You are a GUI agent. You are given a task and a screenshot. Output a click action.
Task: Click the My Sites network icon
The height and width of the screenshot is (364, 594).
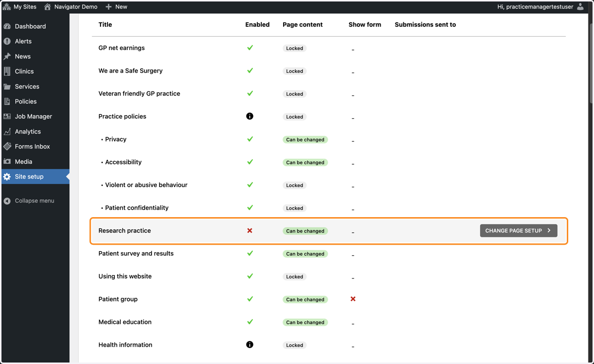pos(7,7)
